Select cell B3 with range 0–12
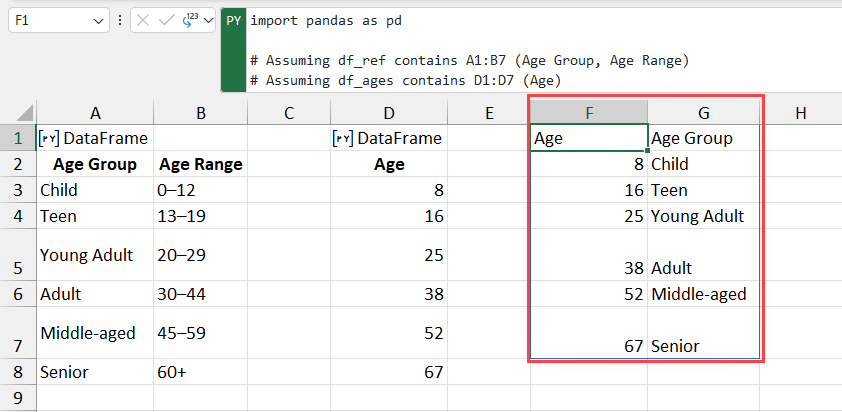The image size is (842, 412). [200, 190]
